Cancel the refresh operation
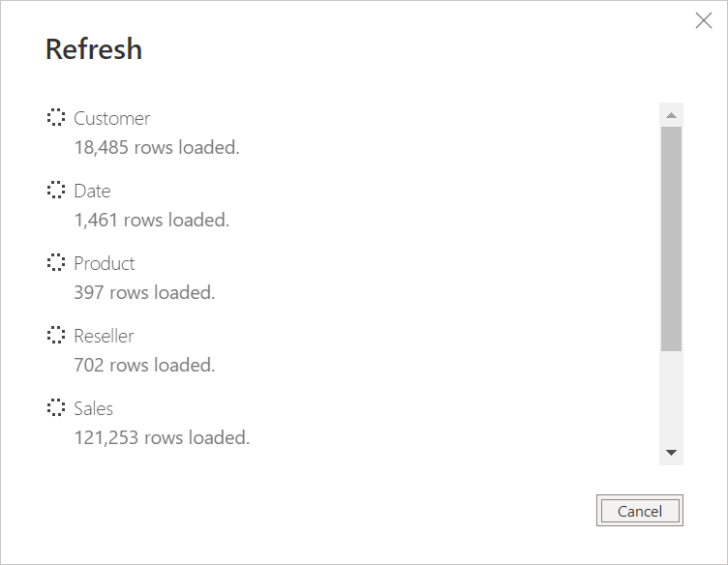Image resolution: width=728 pixels, height=565 pixels. pyautogui.click(x=639, y=511)
